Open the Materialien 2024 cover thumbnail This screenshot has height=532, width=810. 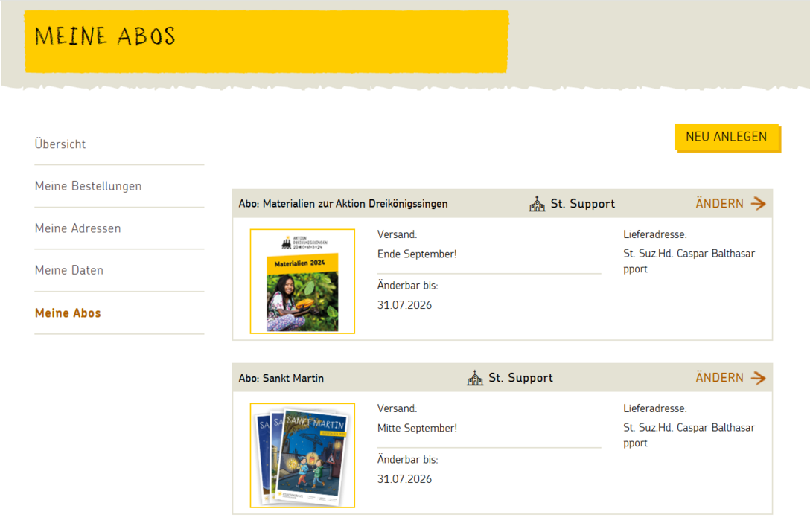(302, 281)
